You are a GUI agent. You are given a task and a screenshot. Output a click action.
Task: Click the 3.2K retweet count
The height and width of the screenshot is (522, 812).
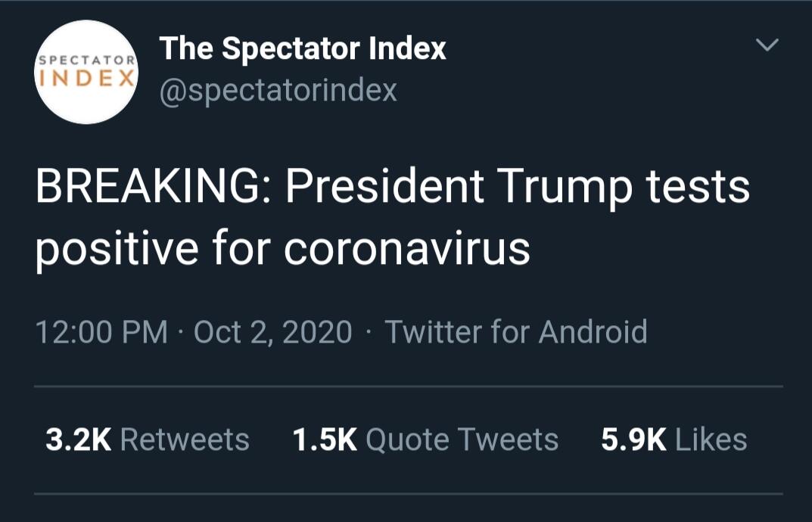tap(78, 440)
